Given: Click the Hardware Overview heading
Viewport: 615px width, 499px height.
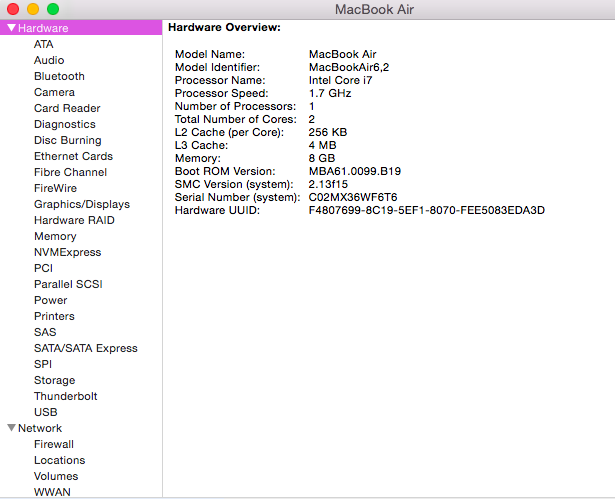Looking at the screenshot, I should click(224, 27).
